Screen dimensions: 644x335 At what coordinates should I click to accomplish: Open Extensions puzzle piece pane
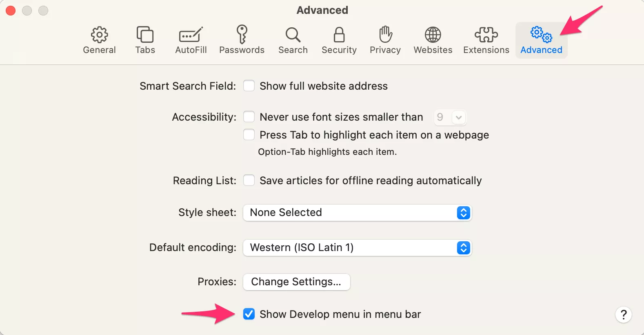(x=486, y=40)
